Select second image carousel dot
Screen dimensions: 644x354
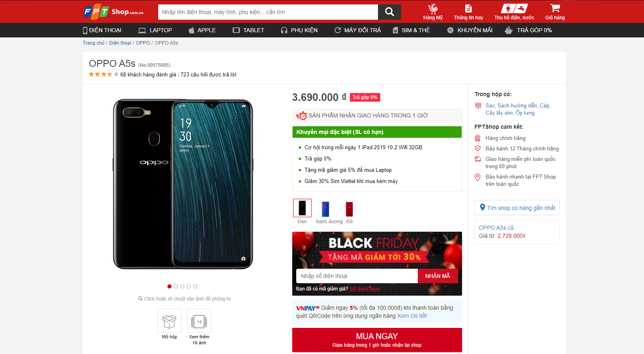click(176, 286)
